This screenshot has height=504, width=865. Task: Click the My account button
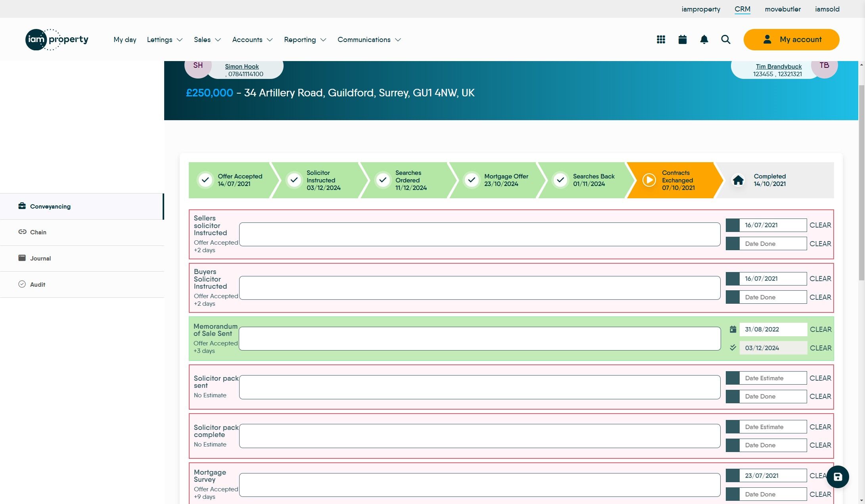tap(791, 40)
